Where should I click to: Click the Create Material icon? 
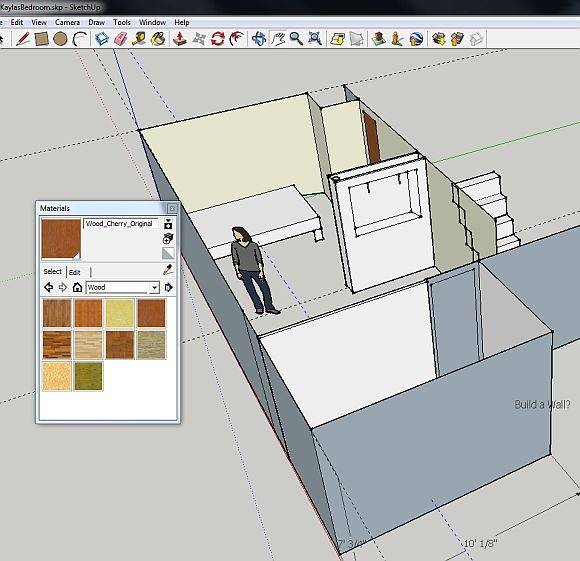168,239
